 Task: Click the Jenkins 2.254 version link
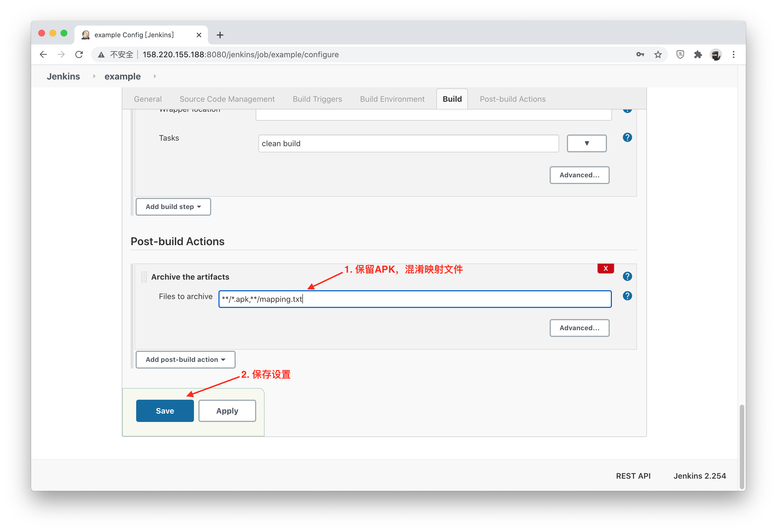699,476
